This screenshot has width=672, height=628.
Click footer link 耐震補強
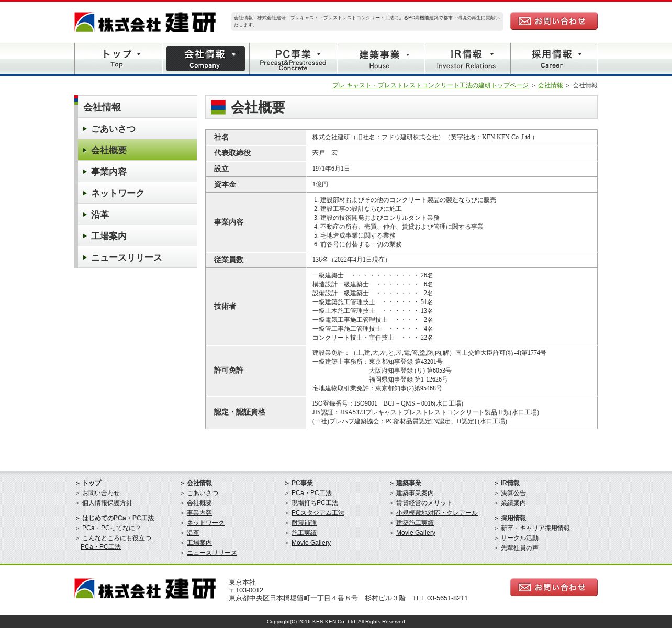304,523
